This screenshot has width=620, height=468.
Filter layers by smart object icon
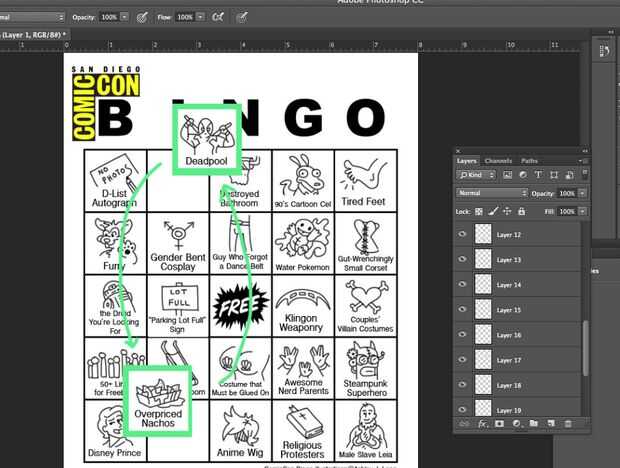tap(569, 175)
